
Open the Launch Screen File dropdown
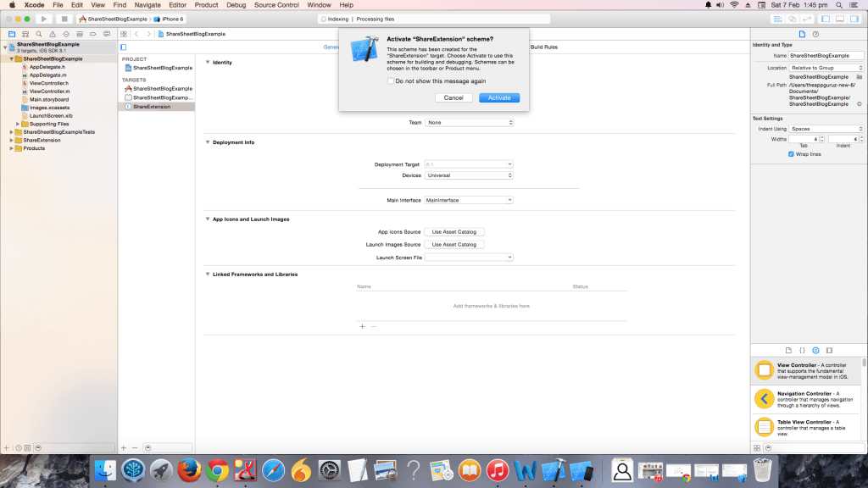469,258
